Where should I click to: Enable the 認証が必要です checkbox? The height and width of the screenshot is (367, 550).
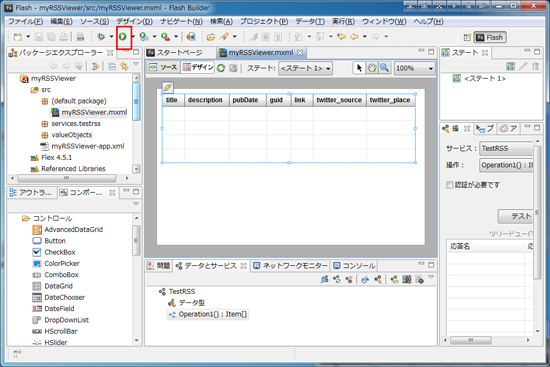click(449, 185)
